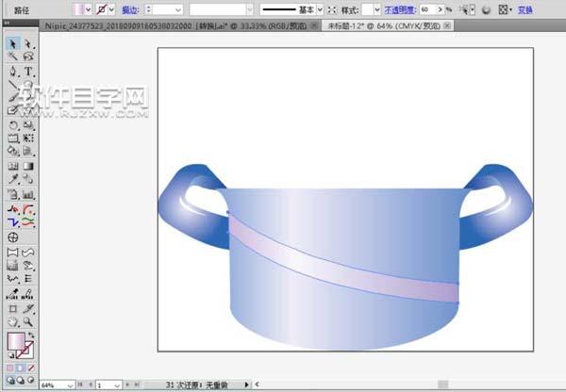Swap fill and stroke colors
The width and height of the screenshot is (566, 392).
tap(32, 335)
